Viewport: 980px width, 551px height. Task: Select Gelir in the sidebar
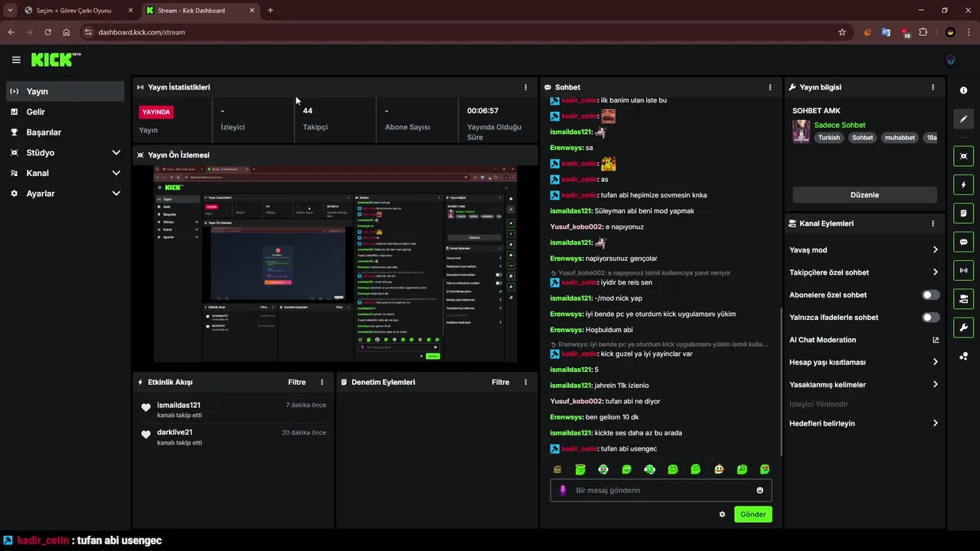[x=65, y=112]
